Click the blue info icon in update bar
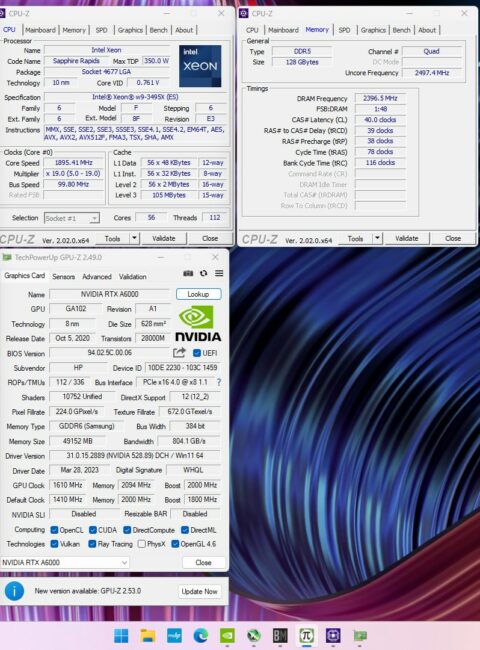Screen dimensions: 480x650 coord(15,591)
